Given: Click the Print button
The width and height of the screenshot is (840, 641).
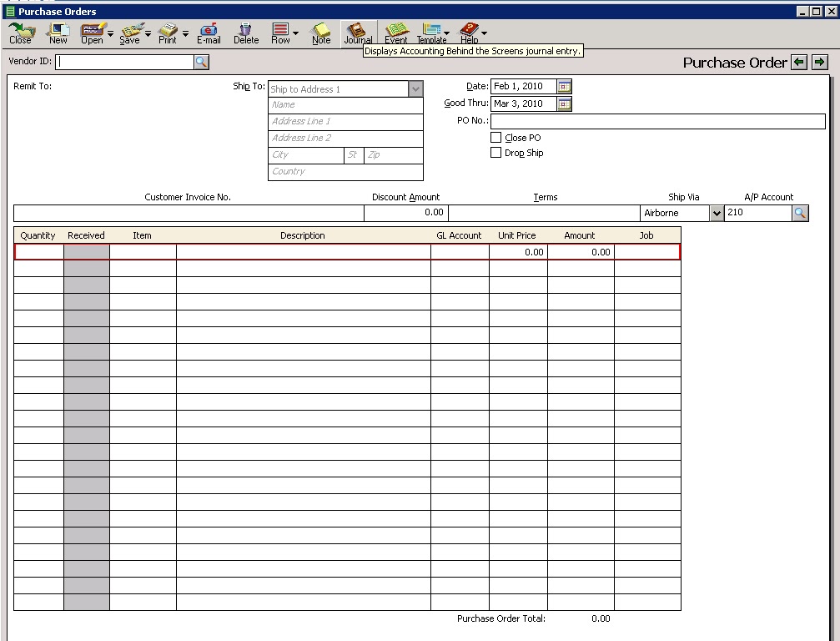Looking at the screenshot, I should click(167, 33).
